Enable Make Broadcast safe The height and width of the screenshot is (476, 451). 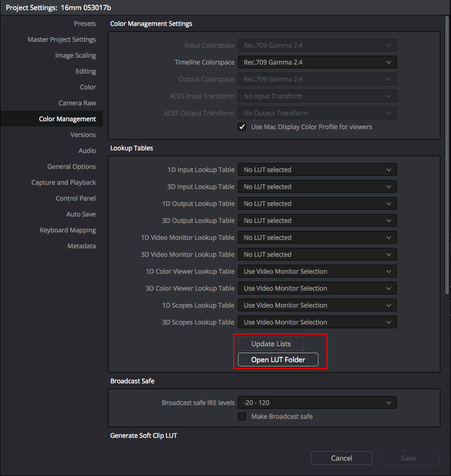pyautogui.click(x=242, y=416)
